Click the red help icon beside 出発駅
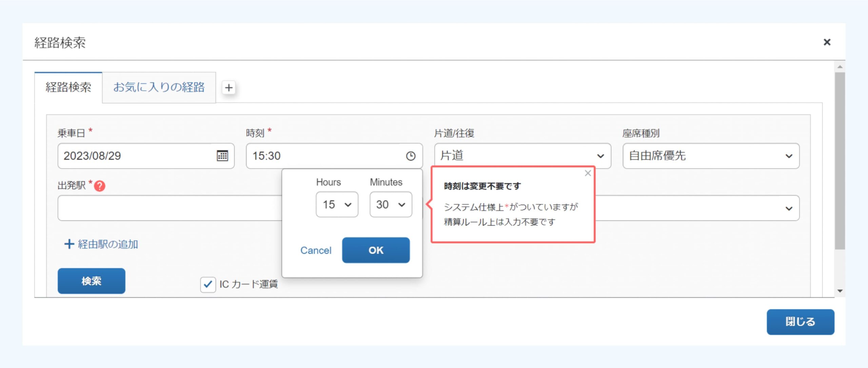868x368 pixels. tap(100, 186)
